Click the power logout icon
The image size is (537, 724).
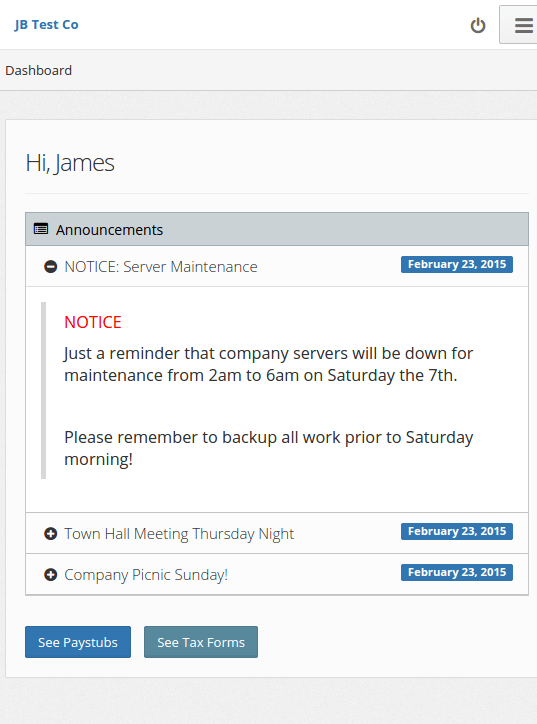click(x=478, y=25)
